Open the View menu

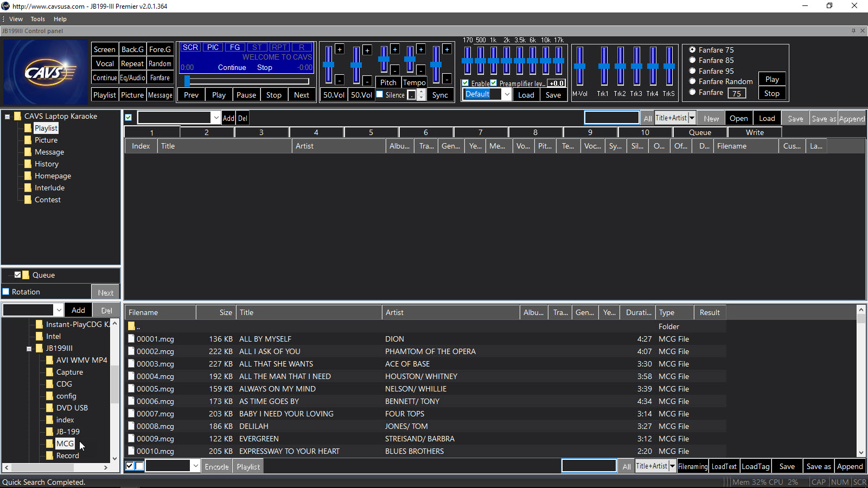click(16, 19)
